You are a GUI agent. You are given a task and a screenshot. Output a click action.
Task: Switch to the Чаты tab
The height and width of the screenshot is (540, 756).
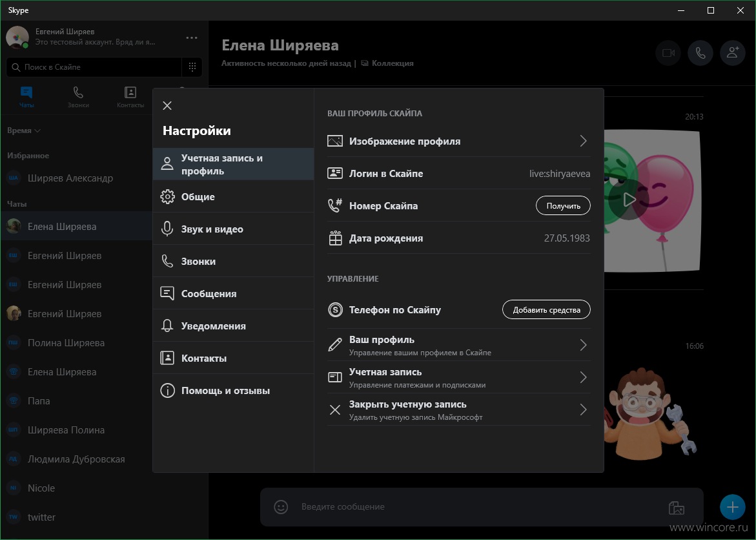[x=26, y=96]
